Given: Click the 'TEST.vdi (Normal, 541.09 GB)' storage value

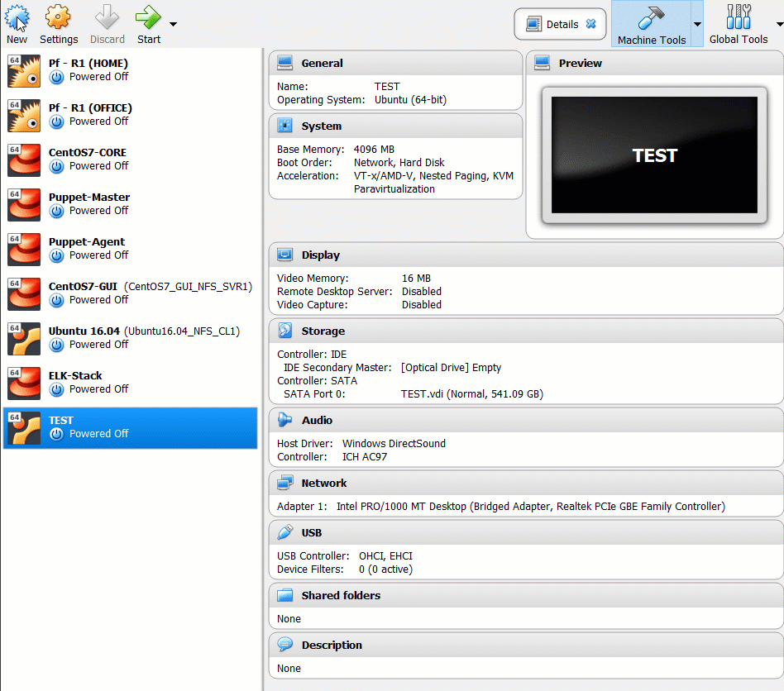Looking at the screenshot, I should click(472, 394).
